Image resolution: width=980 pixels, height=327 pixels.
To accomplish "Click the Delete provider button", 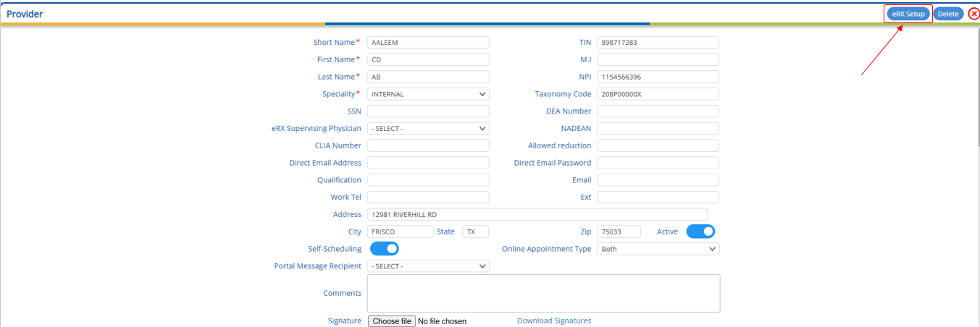I will coord(948,14).
